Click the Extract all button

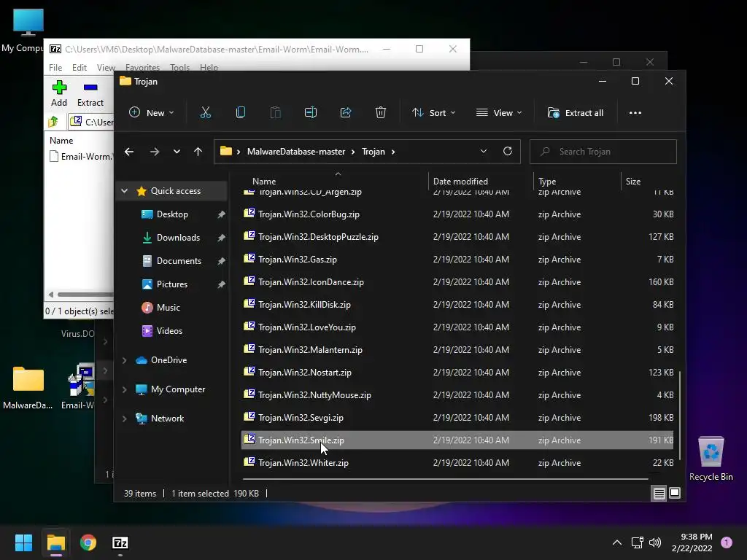point(576,113)
